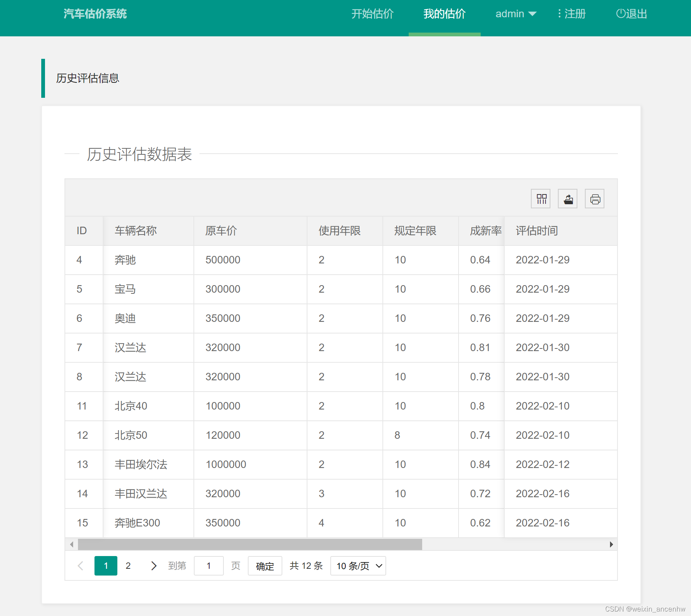
Task: Click the 300000 price cell
Action: click(250, 289)
